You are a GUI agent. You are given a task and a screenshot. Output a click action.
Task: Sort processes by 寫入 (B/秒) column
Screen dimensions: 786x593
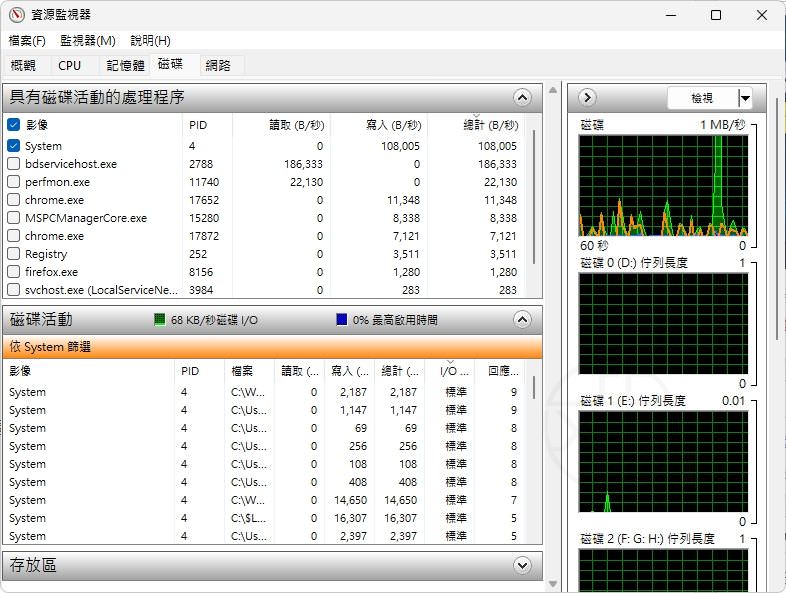click(x=379, y=125)
